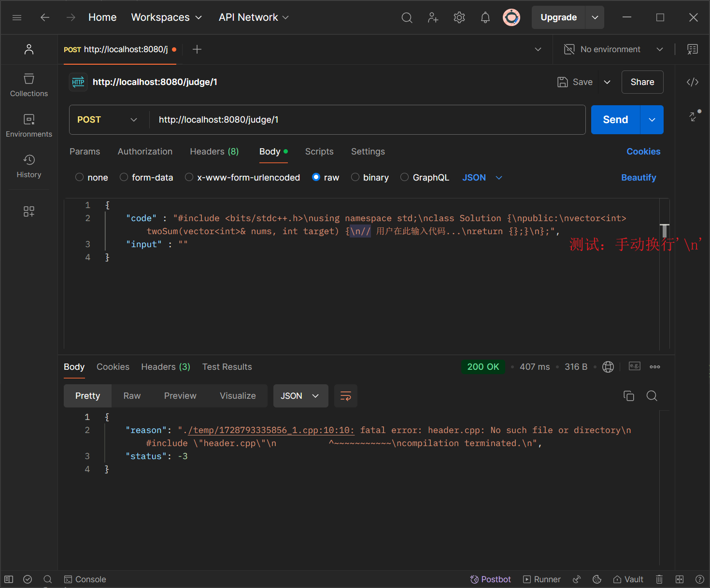710x588 pixels.
Task: Open the Environments sidebar panel
Action: (29, 126)
